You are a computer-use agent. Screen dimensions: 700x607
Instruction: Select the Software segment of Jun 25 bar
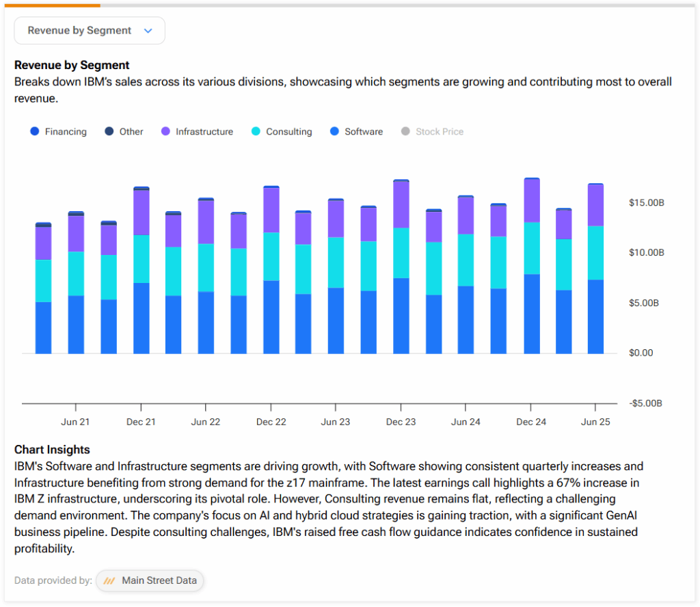[x=595, y=316]
